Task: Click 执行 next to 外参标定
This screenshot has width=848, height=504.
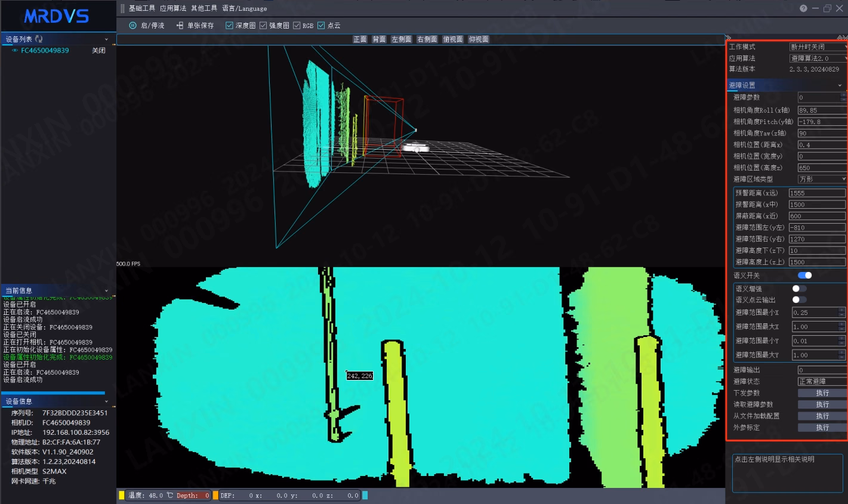Action: [822, 428]
